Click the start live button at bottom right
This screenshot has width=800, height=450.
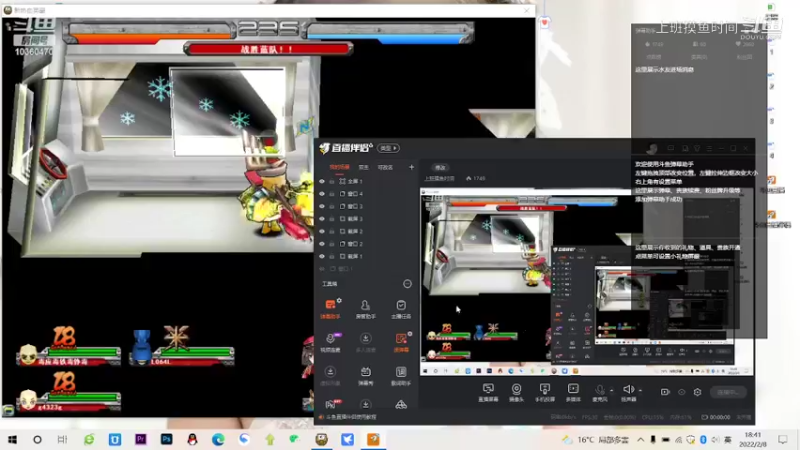tap(728, 392)
